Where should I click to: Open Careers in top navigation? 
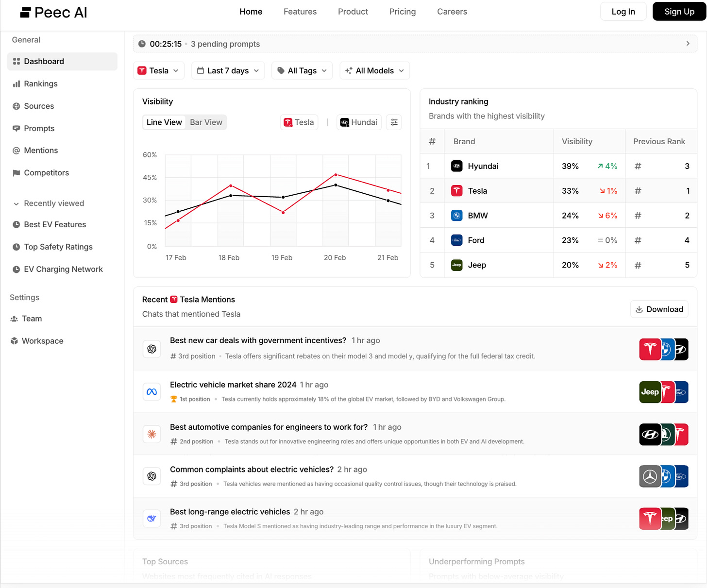[452, 12]
